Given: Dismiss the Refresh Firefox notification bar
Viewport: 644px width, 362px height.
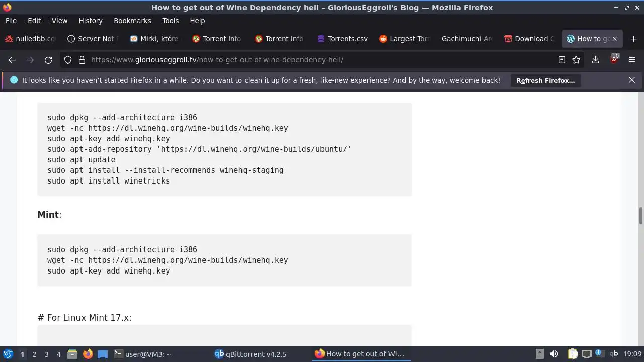Looking at the screenshot, I should (632, 80).
